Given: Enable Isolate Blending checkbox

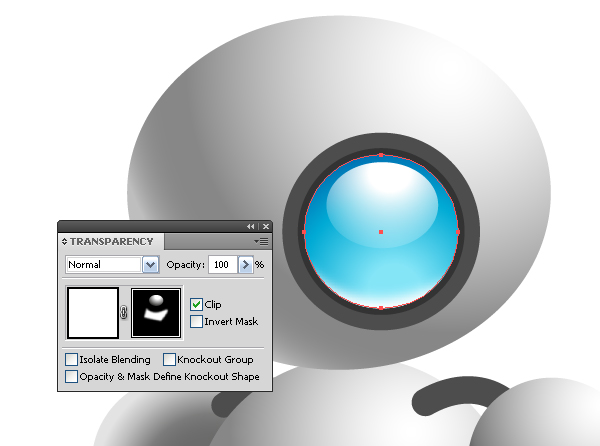Looking at the screenshot, I should [x=71, y=360].
